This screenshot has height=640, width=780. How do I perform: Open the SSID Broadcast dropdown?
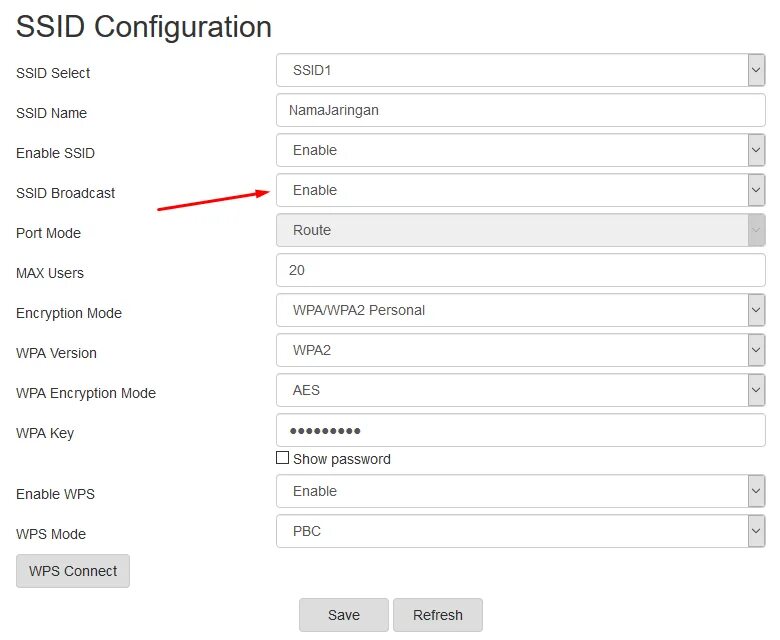pyautogui.click(x=520, y=191)
